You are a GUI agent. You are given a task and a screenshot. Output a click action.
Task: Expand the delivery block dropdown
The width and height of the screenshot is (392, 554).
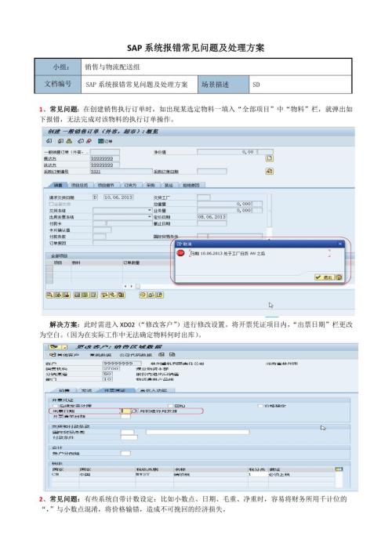(150, 210)
